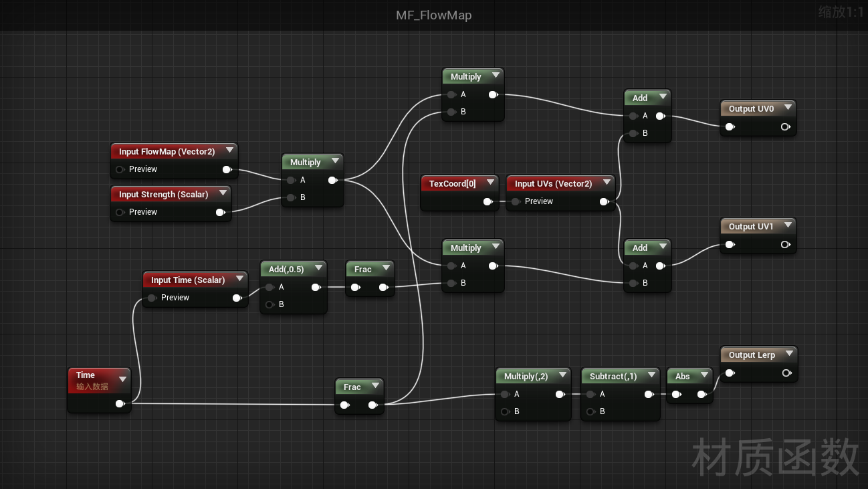
Task: Select the Add node feeding Output UV1
Action: pyautogui.click(x=647, y=266)
